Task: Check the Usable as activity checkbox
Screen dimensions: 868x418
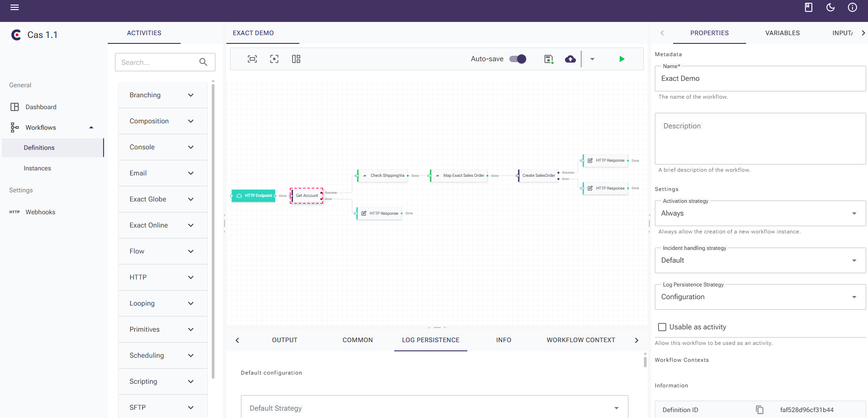Action: (662, 327)
